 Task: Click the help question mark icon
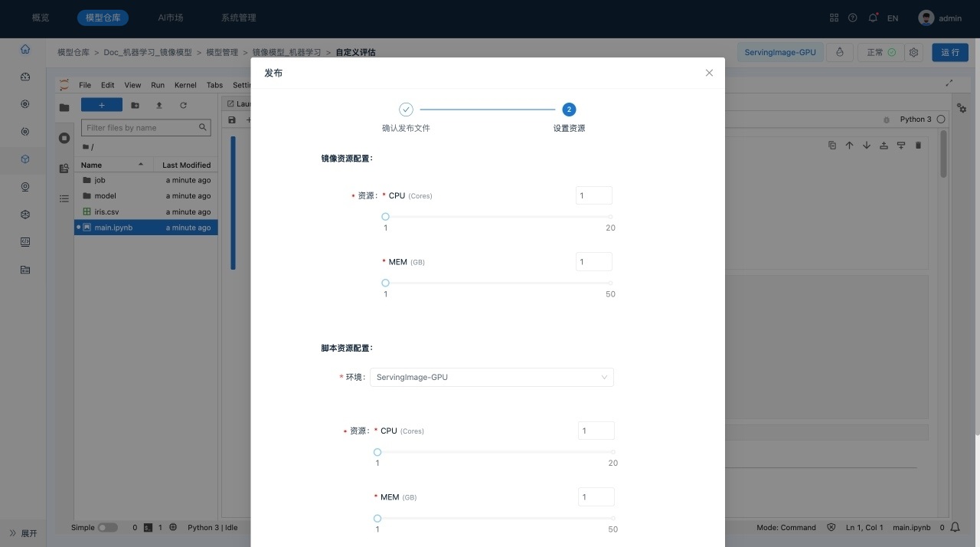[853, 18]
